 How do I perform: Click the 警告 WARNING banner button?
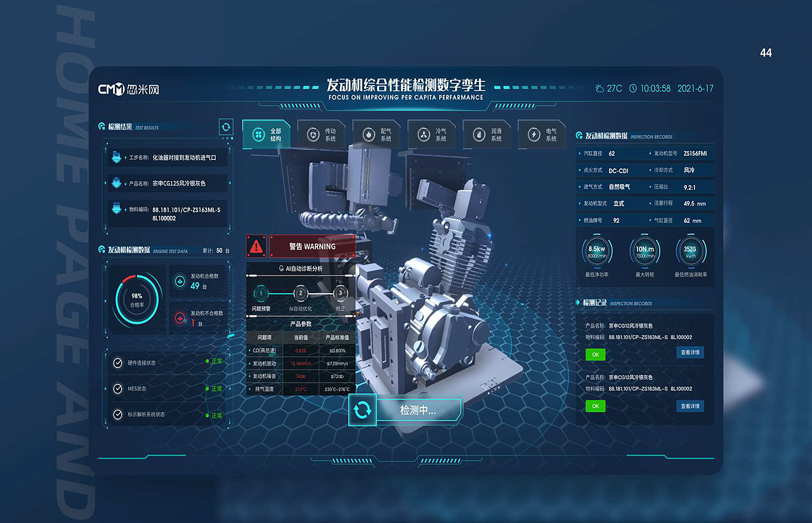[x=312, y=246]
